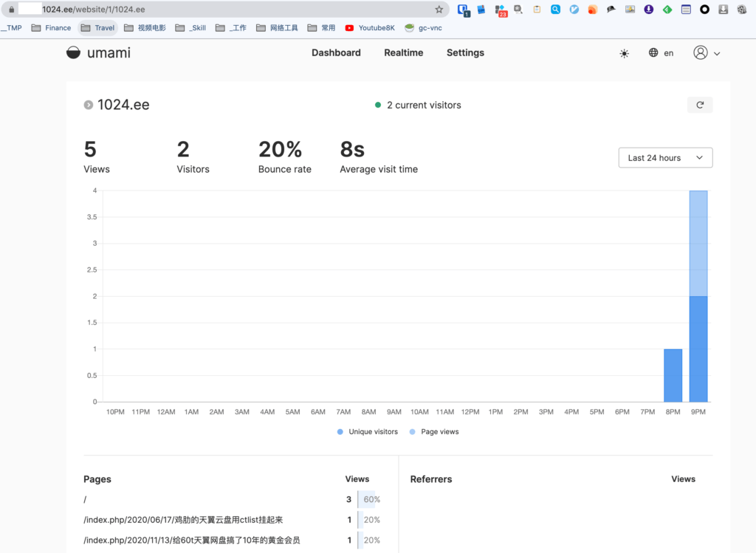Open the Realtime tab

404,52
